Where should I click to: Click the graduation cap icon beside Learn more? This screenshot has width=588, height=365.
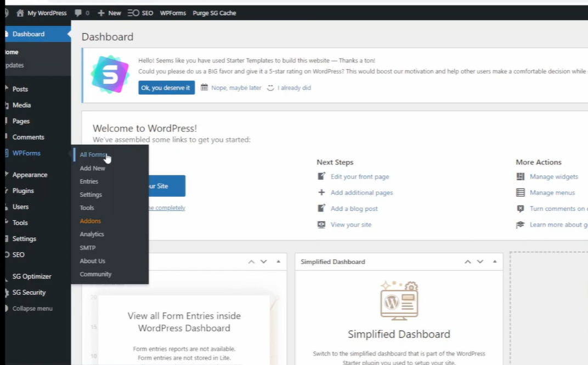coord(520,225)
